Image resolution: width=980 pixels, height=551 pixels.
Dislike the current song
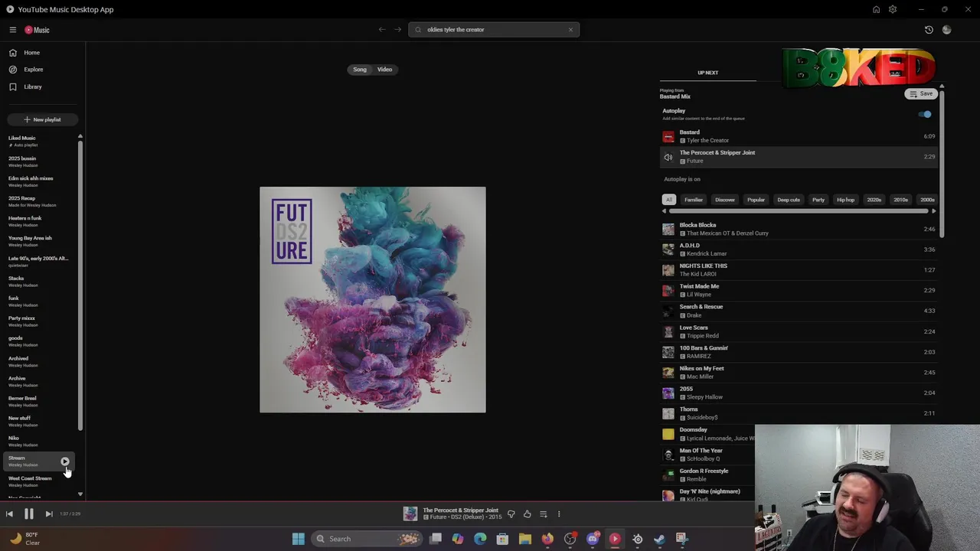511,514
